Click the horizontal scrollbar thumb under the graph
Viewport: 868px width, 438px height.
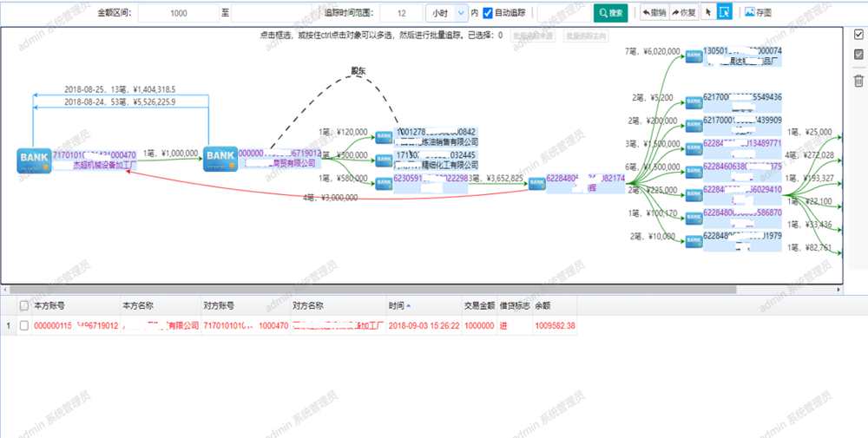373,289
